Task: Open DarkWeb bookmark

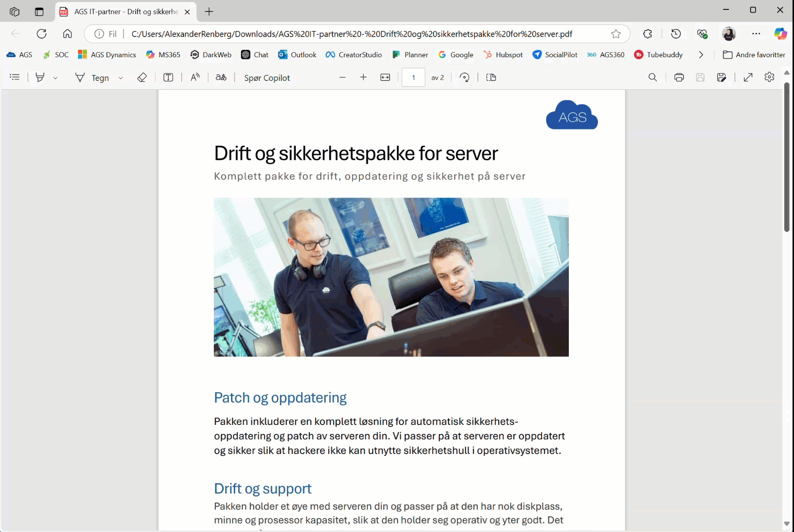Action: (x=211, y=55)
